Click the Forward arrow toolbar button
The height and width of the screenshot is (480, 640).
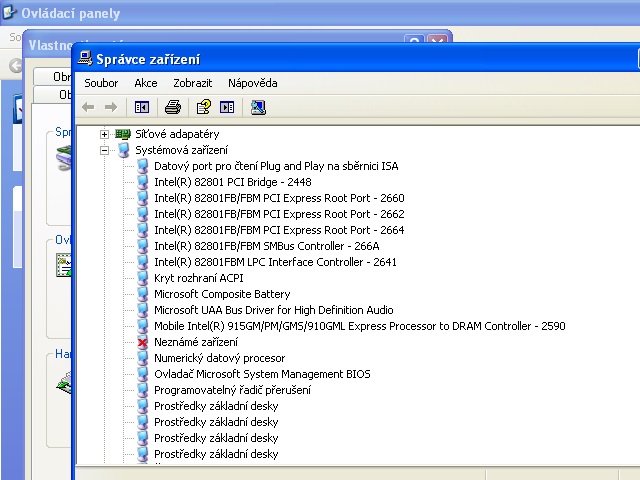click(110, 107)
